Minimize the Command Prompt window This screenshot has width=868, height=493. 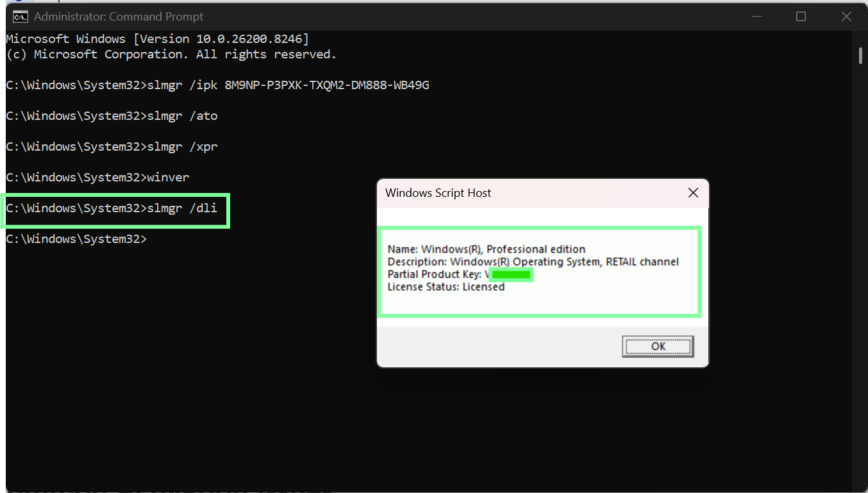756,17
